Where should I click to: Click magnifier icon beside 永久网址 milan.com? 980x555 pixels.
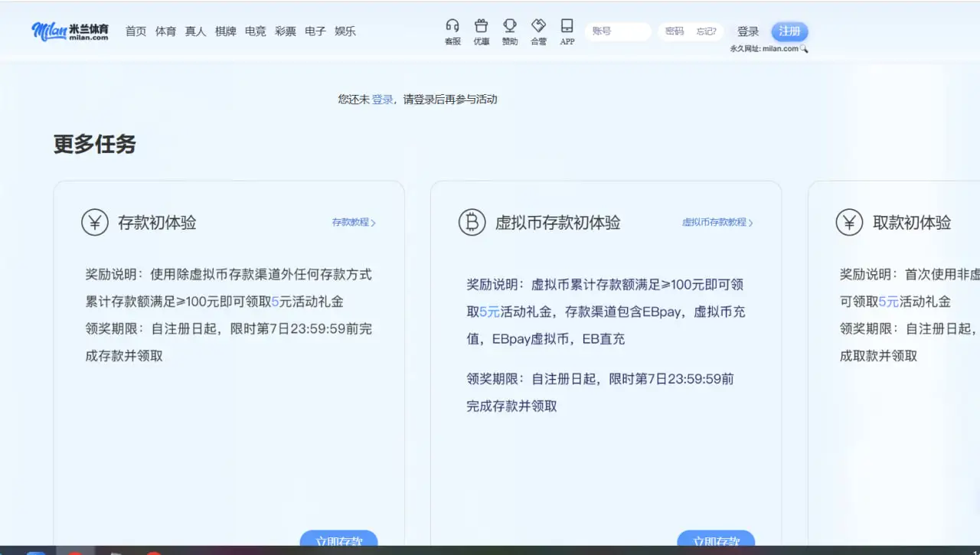(804, 49)
